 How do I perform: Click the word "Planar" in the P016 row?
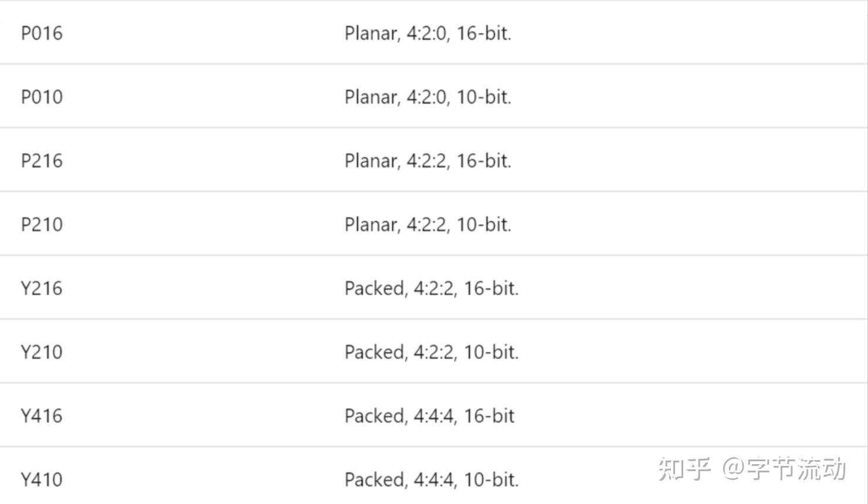coord(372,33)
